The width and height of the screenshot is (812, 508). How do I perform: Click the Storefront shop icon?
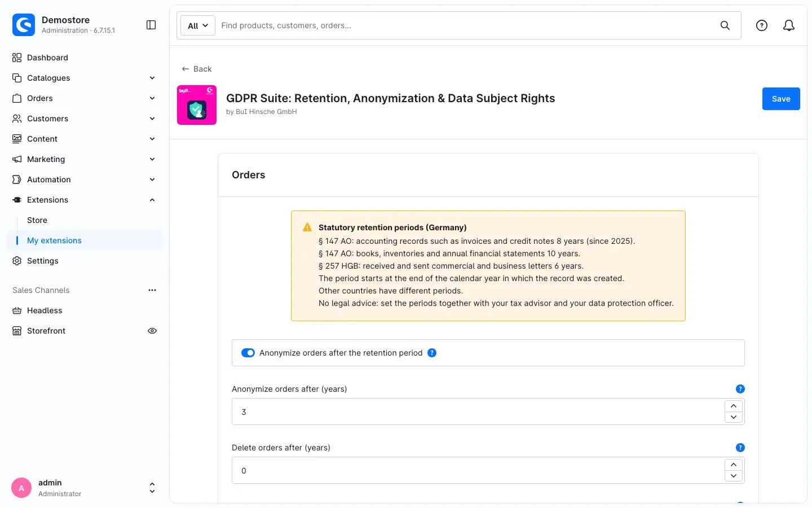pos(17,331)
